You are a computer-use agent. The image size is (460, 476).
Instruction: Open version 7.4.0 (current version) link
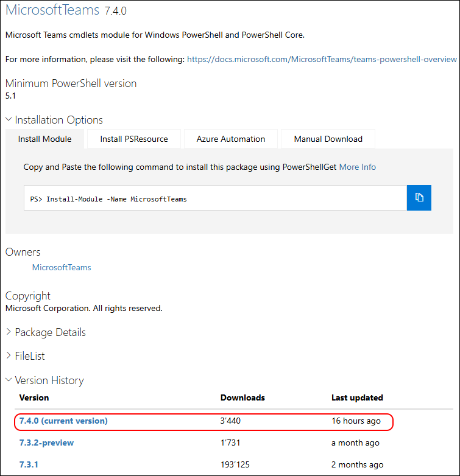click(63, 421)
